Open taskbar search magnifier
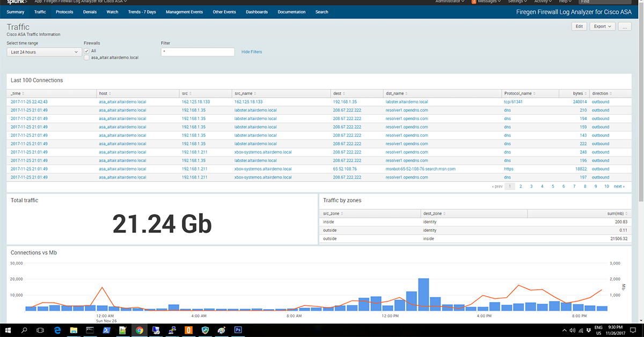Screen dimensions: 644x337 tap(24, 331)
